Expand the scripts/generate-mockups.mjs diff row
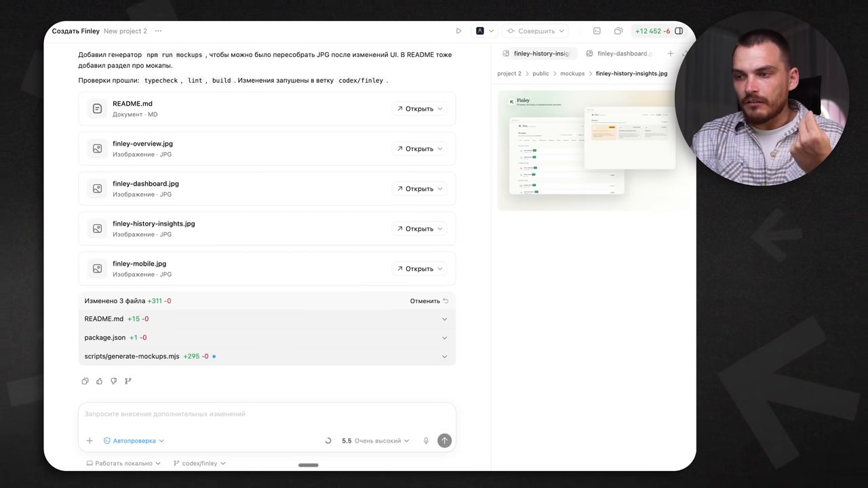Image resolution: width=868 pixels, height=488 pixels. pyautogui.click(x=267, y=356)
